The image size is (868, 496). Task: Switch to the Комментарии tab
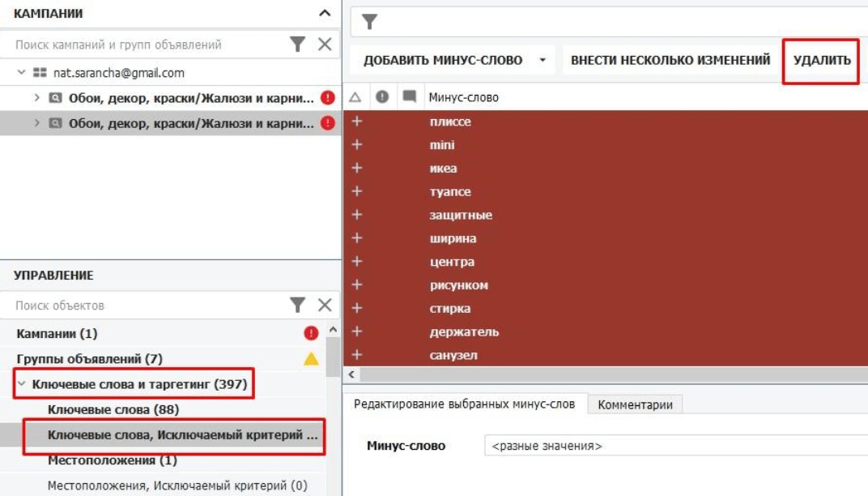pyautogui.click(x=635, y=404)
